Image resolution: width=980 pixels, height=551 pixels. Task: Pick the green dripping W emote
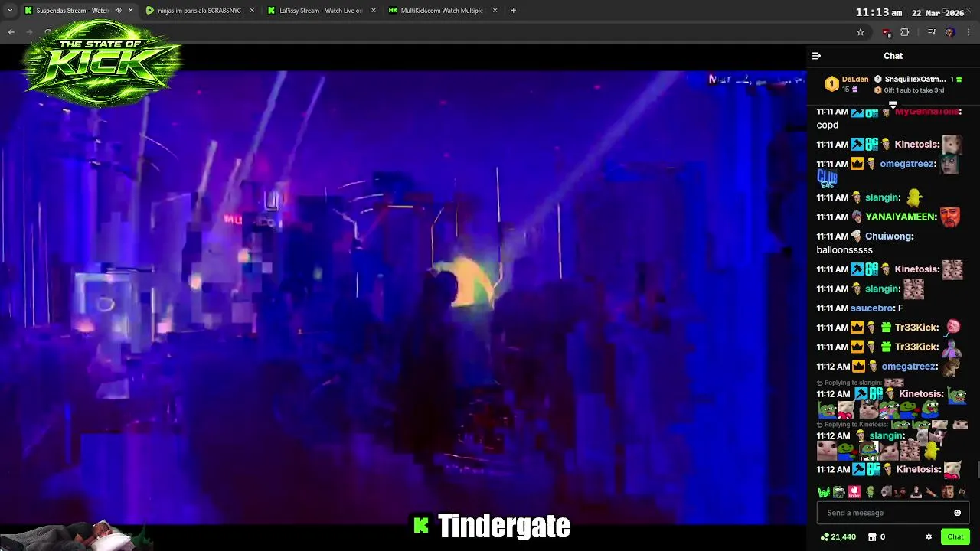[x=824, y=492]
